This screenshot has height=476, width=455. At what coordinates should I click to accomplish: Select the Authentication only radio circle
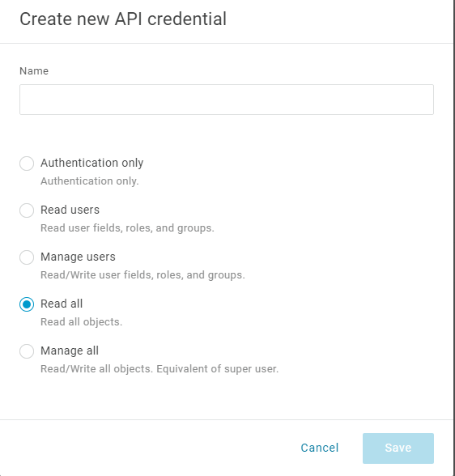point(27,164)
